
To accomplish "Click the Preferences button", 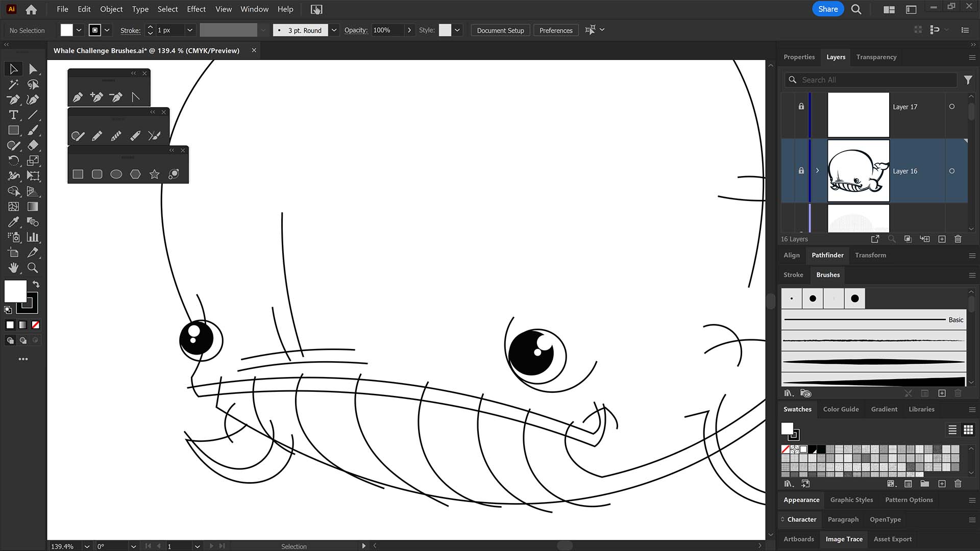I will tap(556, 30).
